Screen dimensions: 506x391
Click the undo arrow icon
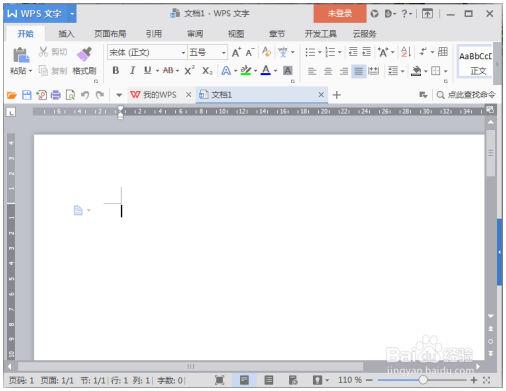[85, 95]
